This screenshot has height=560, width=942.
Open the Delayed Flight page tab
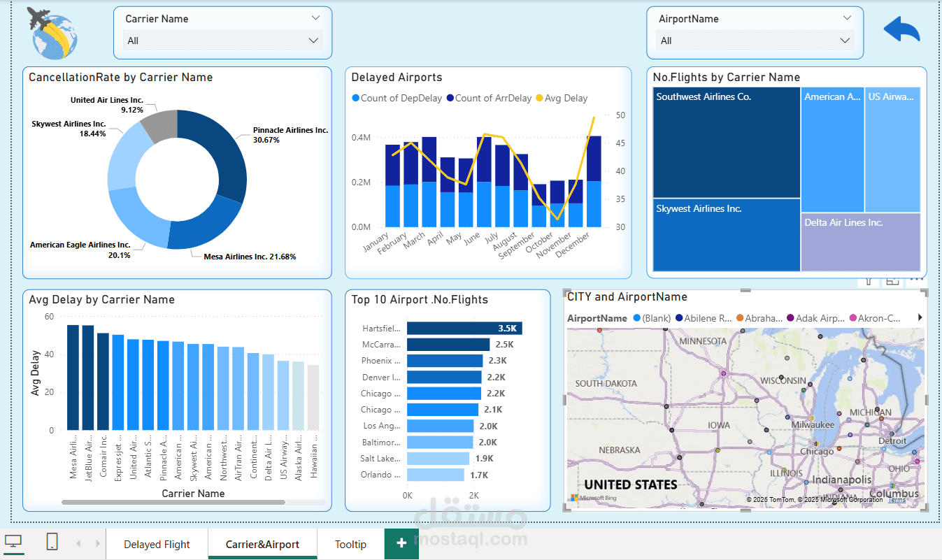point(157,544)
